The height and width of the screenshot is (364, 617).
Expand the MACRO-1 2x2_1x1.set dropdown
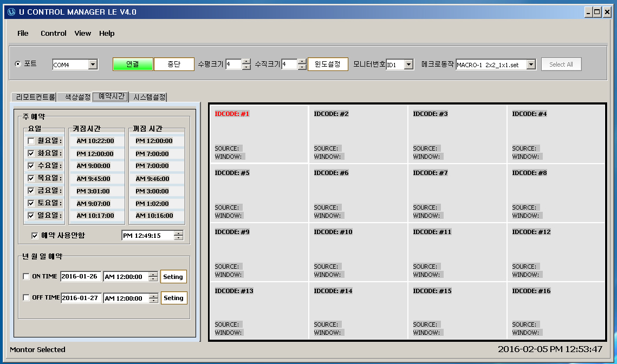[x=531, y=64]
